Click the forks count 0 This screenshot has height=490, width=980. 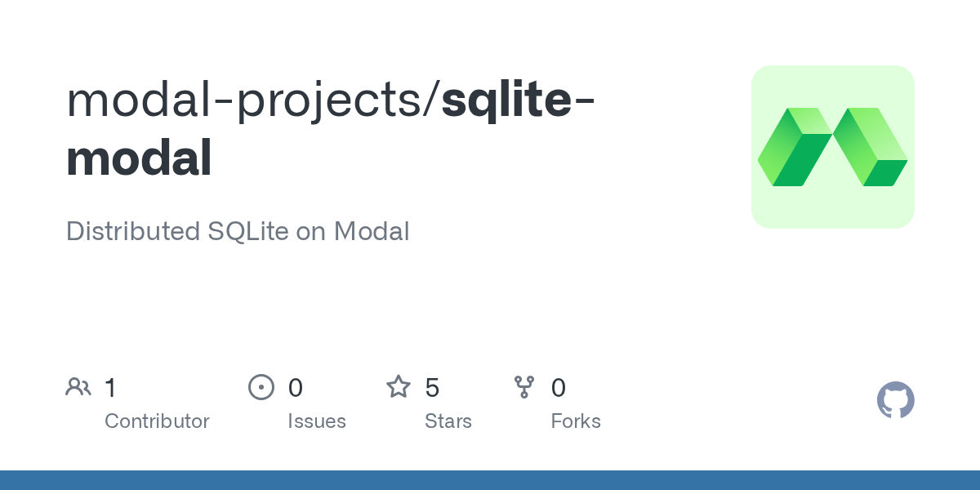(x=559, y=387)
